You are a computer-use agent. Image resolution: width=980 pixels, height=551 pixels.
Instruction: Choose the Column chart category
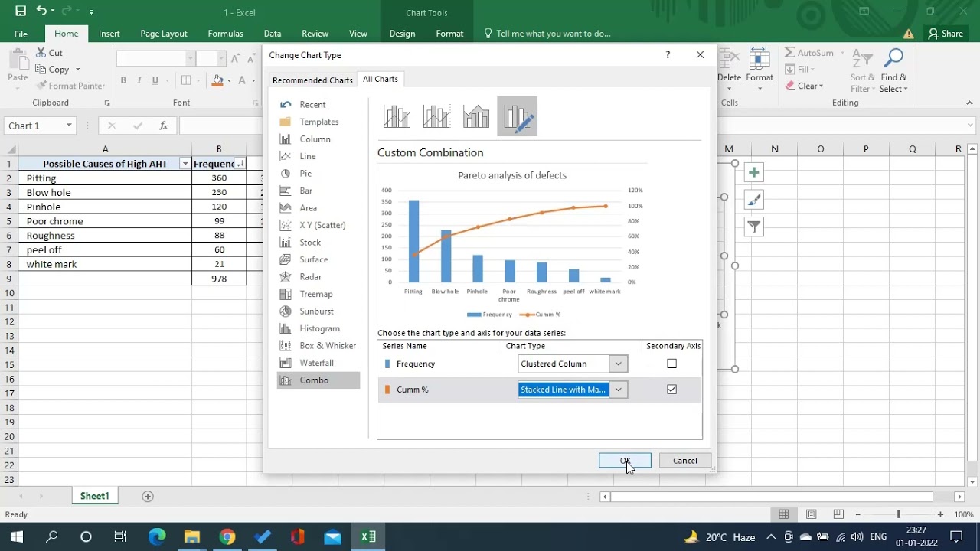coord(315,139)
